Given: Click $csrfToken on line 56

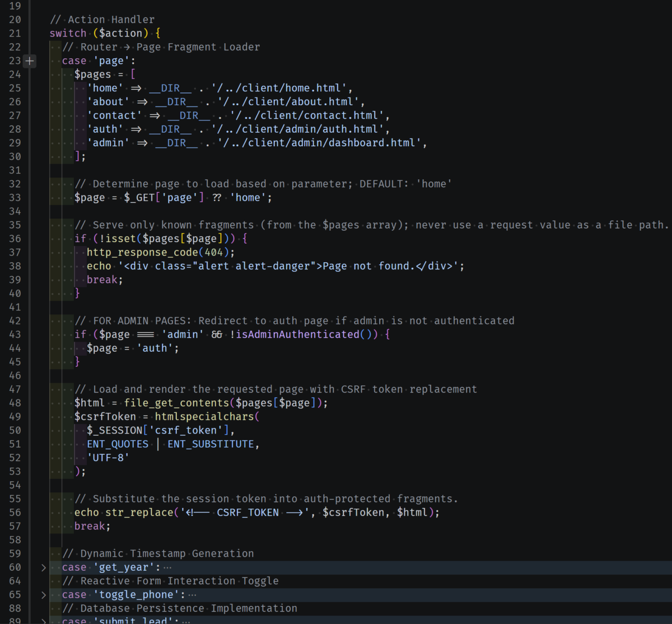Looking at the screenshot, I should [353, 513].
